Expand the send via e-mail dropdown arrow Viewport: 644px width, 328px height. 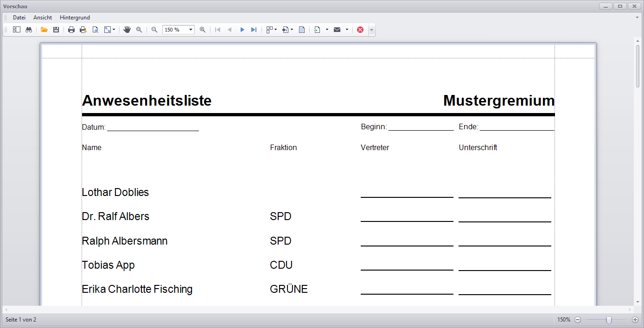(x=347, y=30)
